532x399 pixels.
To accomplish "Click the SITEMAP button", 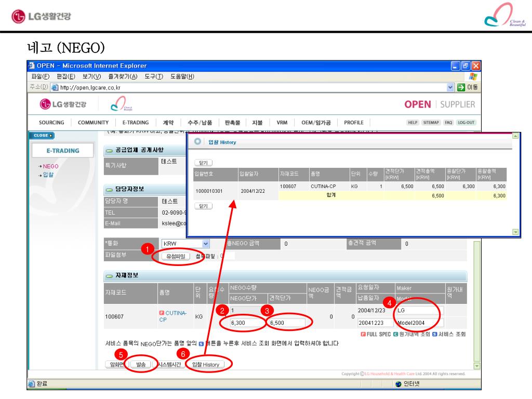I will 431,123.
